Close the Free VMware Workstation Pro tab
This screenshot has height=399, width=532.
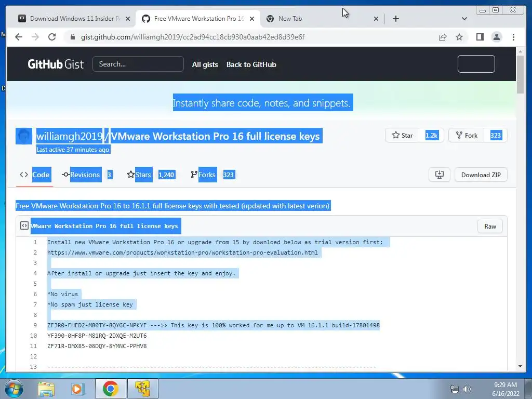click(252, 19)
